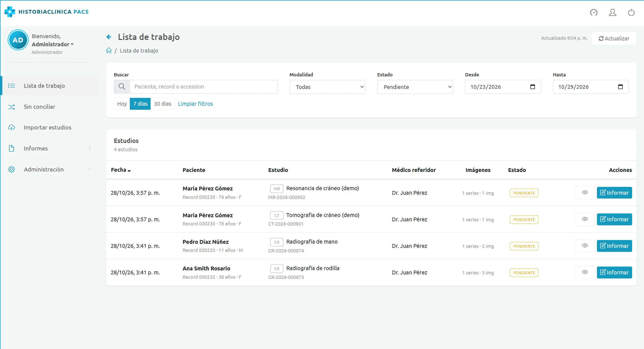View the Radiografía de rodilla study eye icon
The height and width of the screenshot is (349, 644).
(x=585, y=272)
